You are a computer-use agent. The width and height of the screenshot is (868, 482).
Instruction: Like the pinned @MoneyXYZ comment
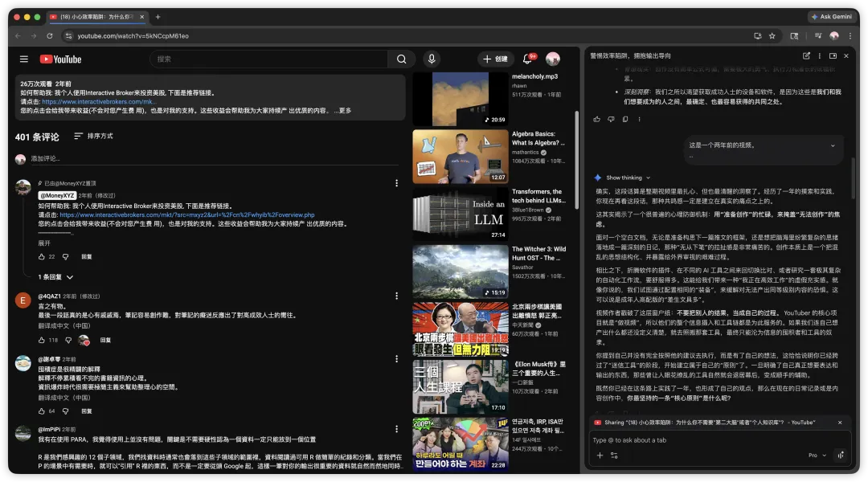[x=42, y=257]
